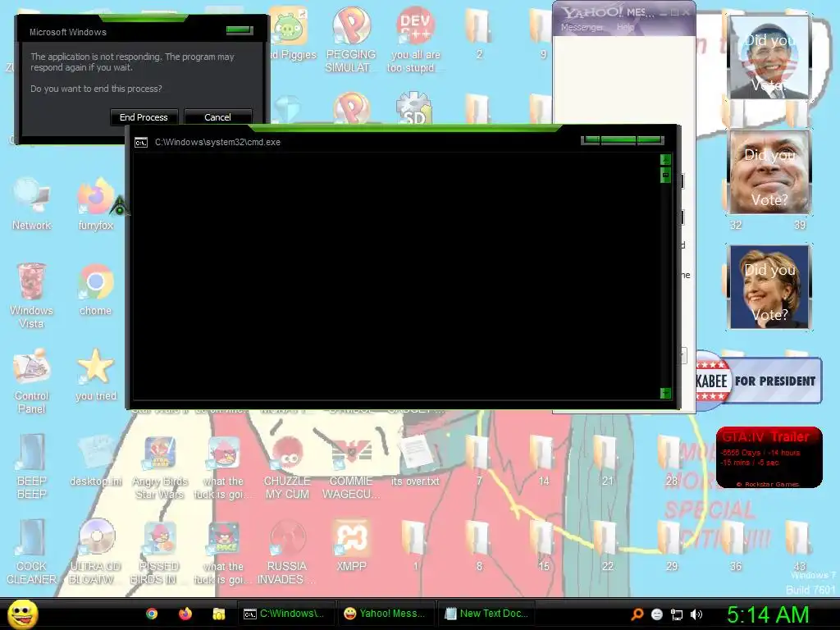Open the Control Panel desktop icon
840x630 pixels.
(x=32, y=381)
